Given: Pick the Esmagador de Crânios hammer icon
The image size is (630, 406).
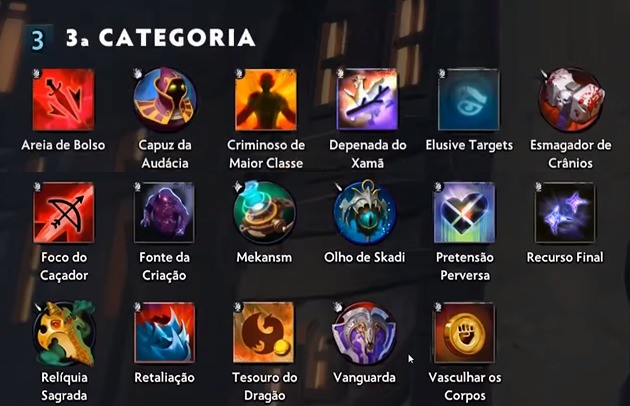Looking at the screenshot, I should (x=571, y=100).
